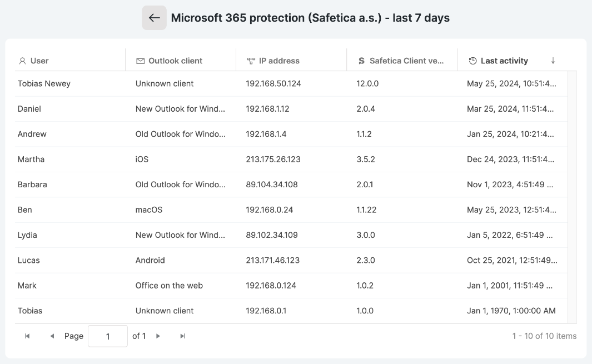Click New Outlook cell in Daniel row

181,109
